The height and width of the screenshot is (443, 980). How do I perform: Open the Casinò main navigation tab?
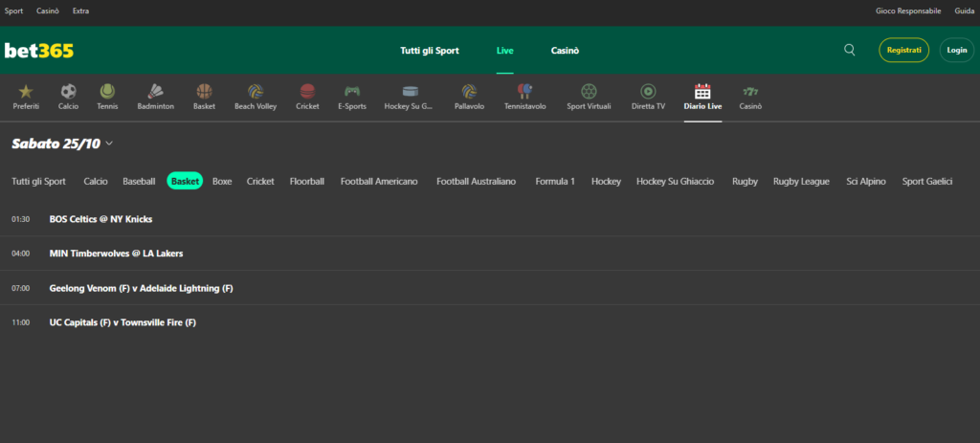coord(565,50)
